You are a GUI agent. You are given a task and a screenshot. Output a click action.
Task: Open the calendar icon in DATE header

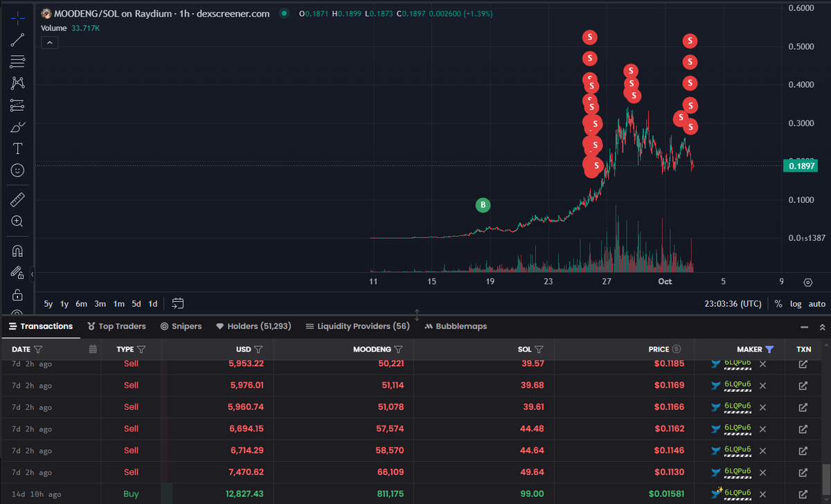pyautogui.click(x=93, y=350)
